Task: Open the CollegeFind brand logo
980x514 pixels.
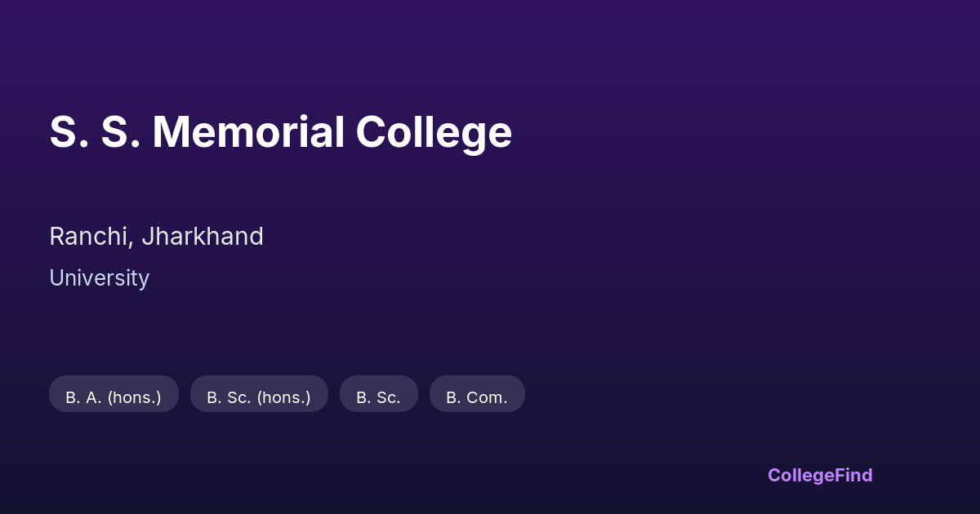Action: point(819,475)
